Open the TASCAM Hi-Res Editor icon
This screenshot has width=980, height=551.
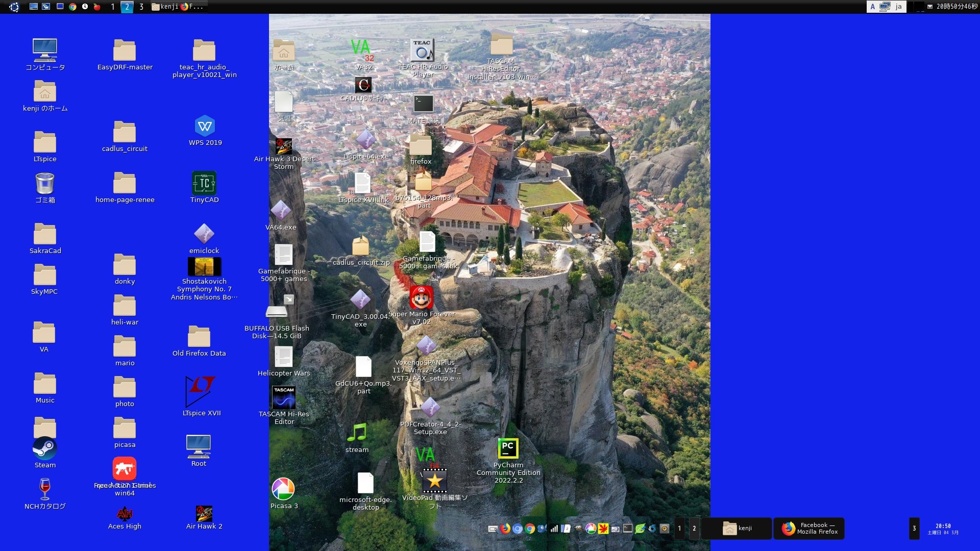pos(284,397)
